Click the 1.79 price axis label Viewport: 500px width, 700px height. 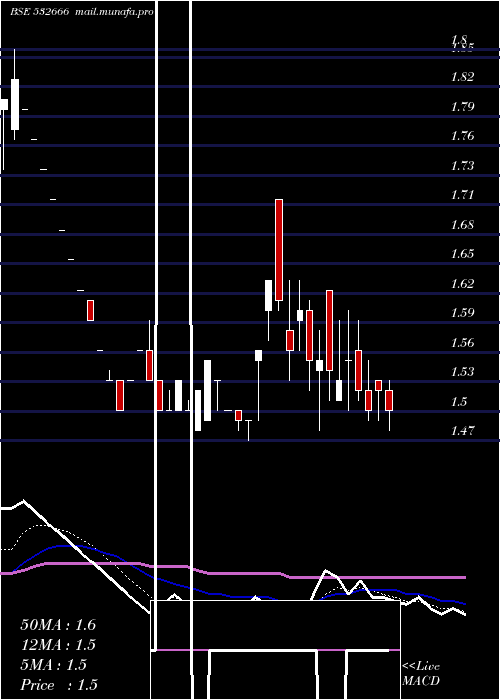462,107
